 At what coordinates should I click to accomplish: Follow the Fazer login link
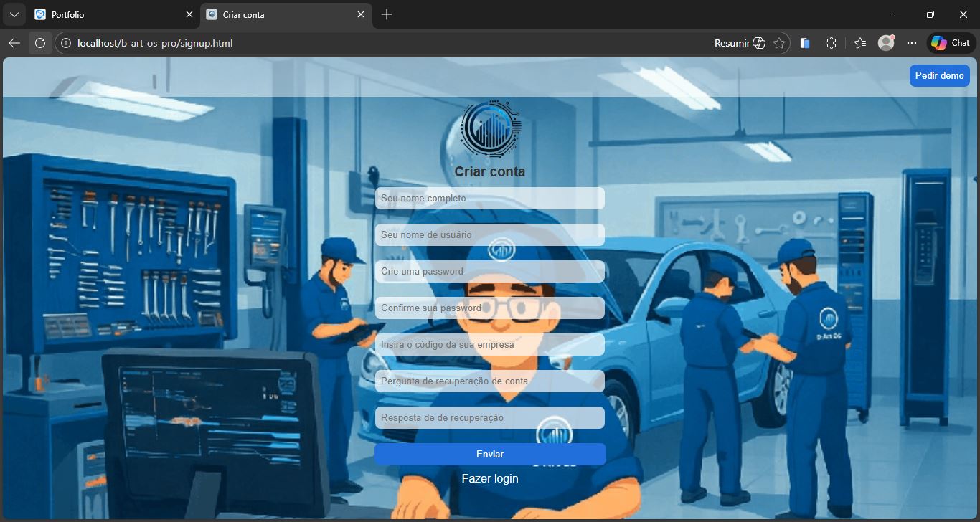(490, 478)
